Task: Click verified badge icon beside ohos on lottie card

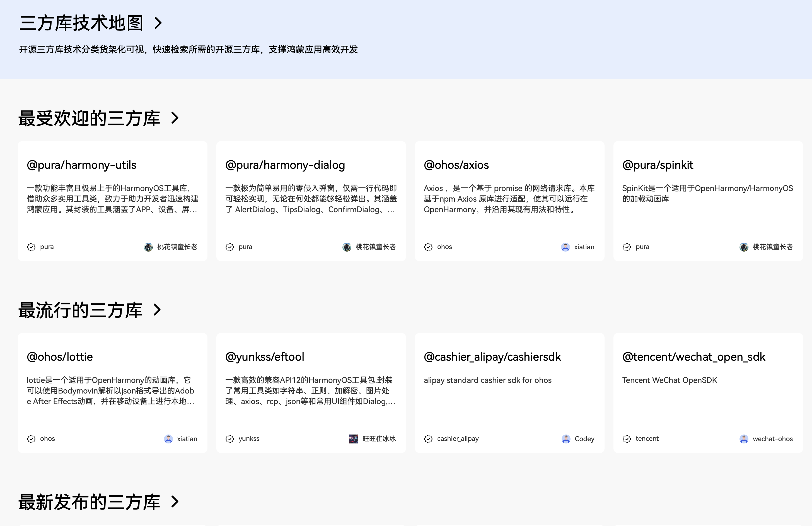Action: click(x=31, y=439)
